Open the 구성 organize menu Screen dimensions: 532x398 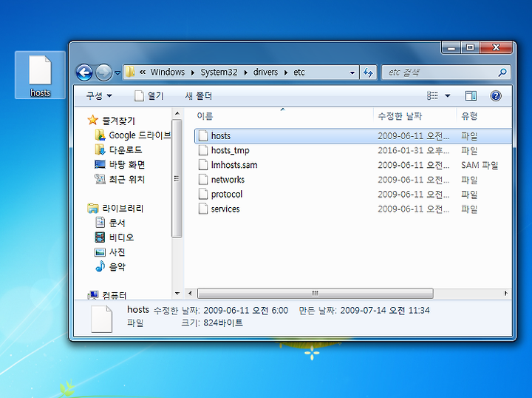point(99,96)
